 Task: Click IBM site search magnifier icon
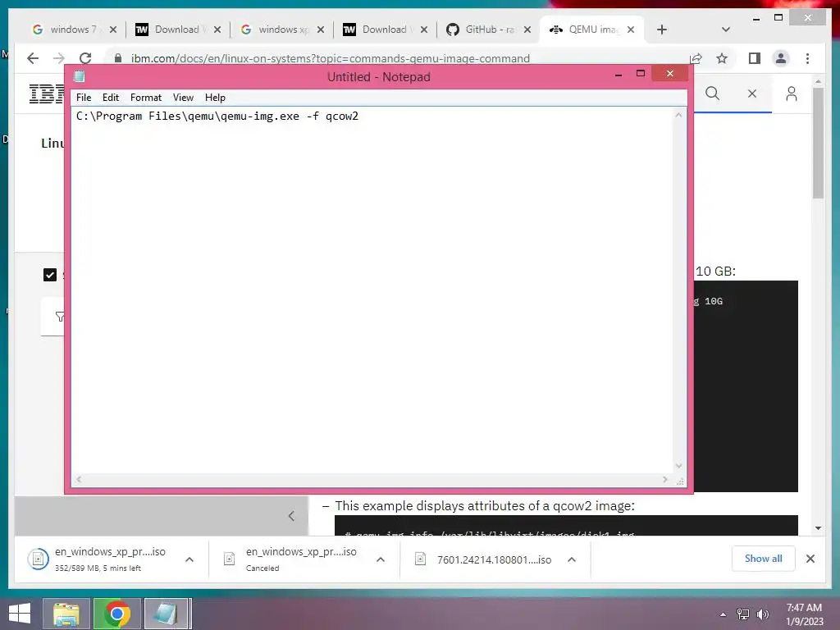click(x=712, y=94)
